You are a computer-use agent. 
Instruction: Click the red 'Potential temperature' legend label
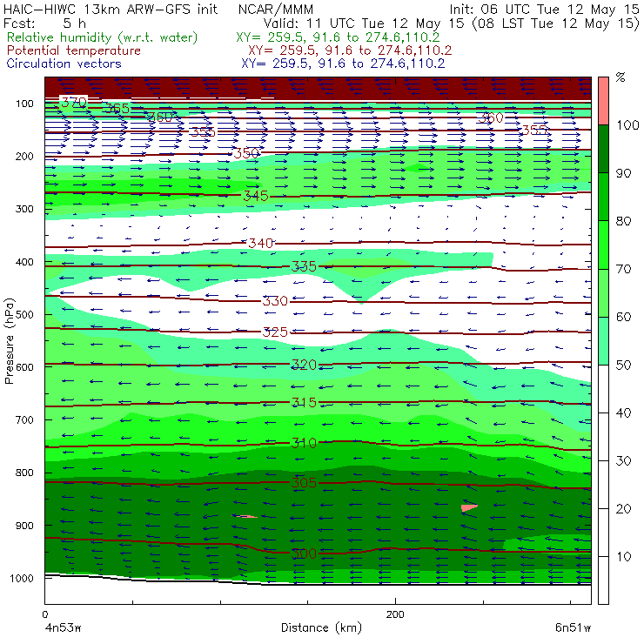74,50
